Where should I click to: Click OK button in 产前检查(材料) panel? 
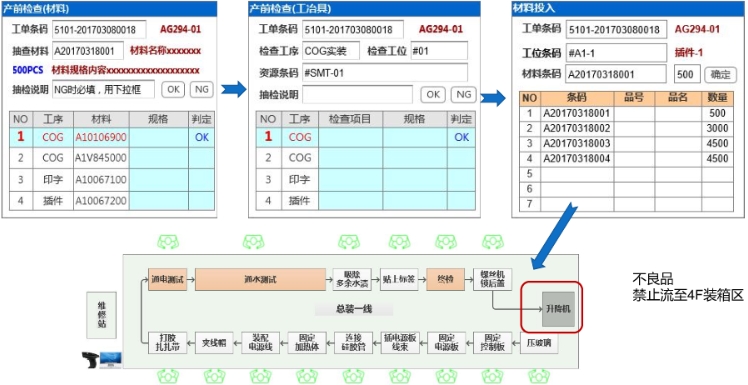173,89
